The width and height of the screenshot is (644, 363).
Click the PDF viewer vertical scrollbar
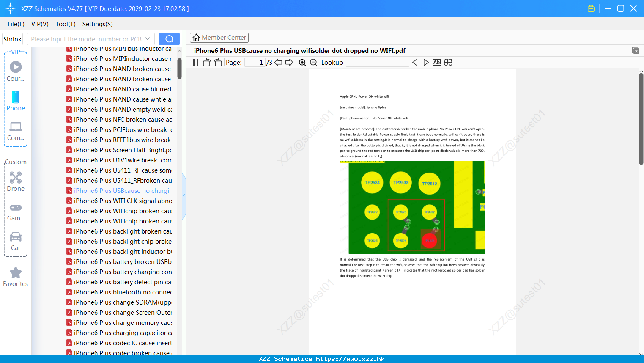(641, 118)
